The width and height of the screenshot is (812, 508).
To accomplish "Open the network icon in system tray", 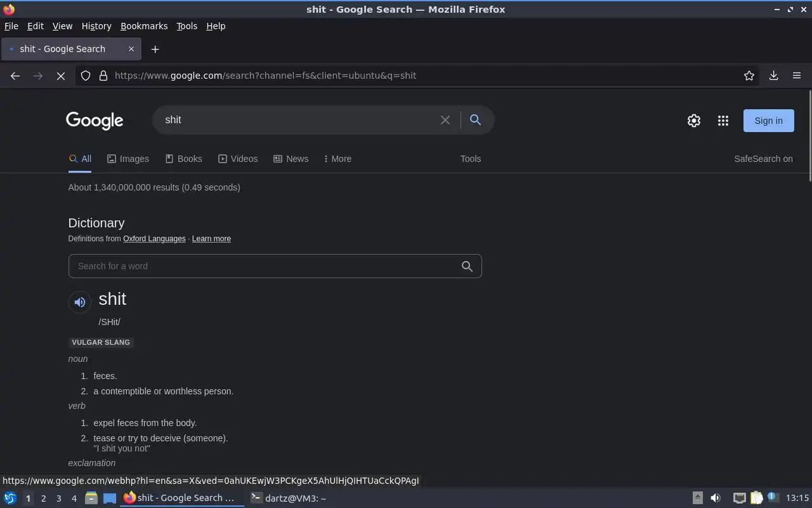I will 739,498.
